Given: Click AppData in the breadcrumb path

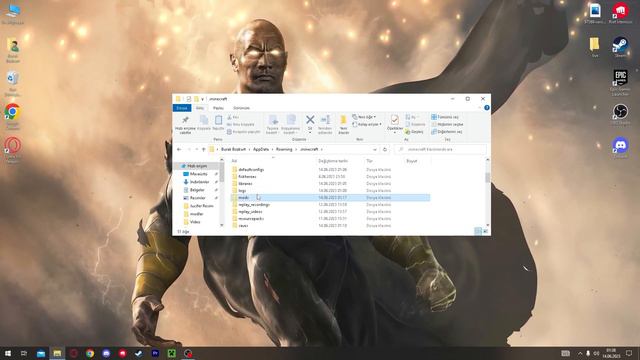Looking at the screenshot, I should coord(261,150).
